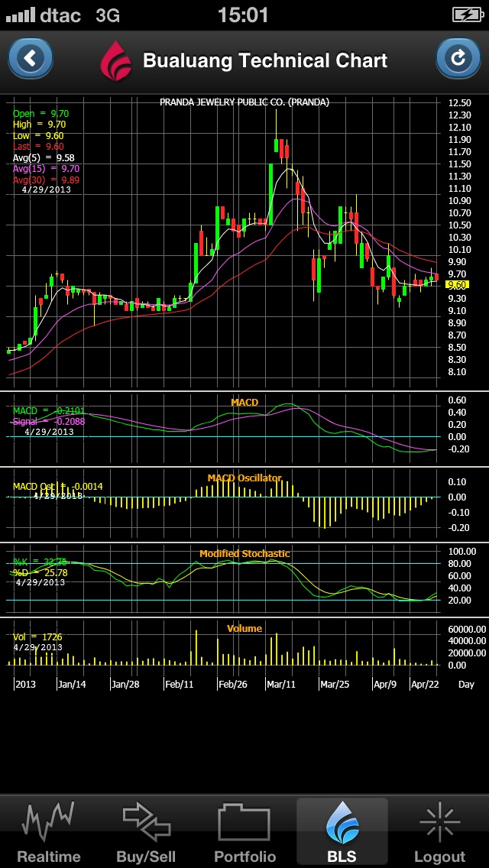Tap the Volume panel title

(244, 628)
